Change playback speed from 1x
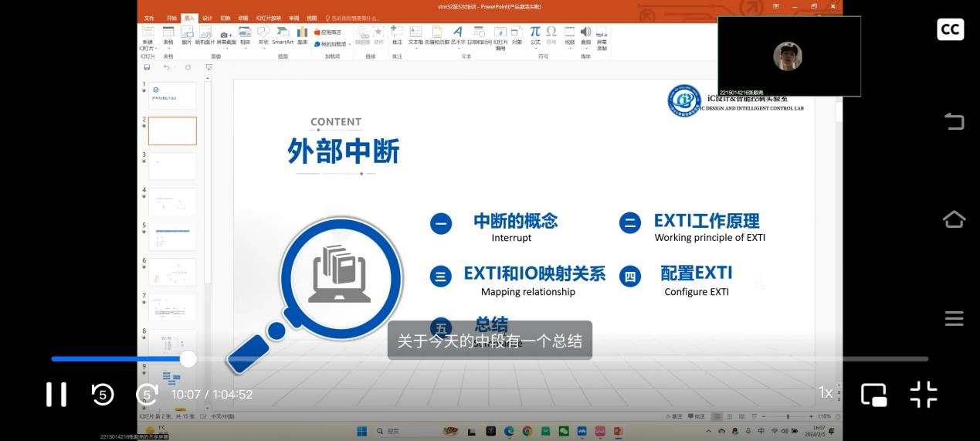The width and height of the screenshot is (980, 441). (825, 393)
